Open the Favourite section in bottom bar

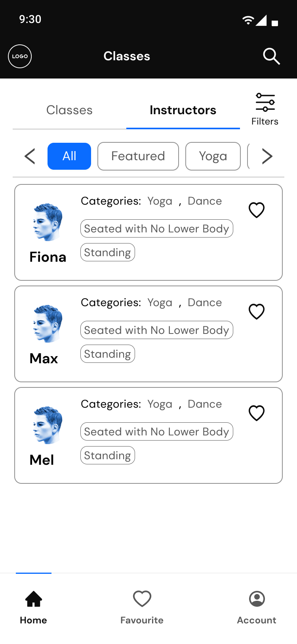[142, 599]
